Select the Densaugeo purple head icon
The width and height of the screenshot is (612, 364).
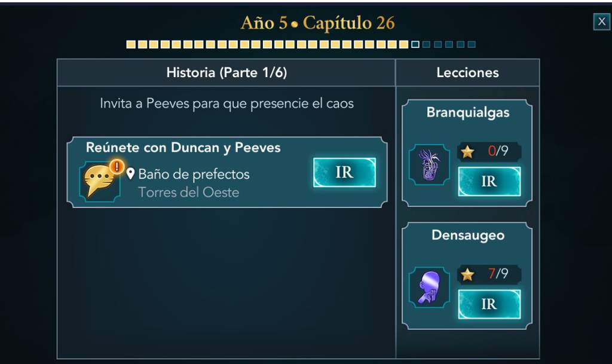pos(429,287)
